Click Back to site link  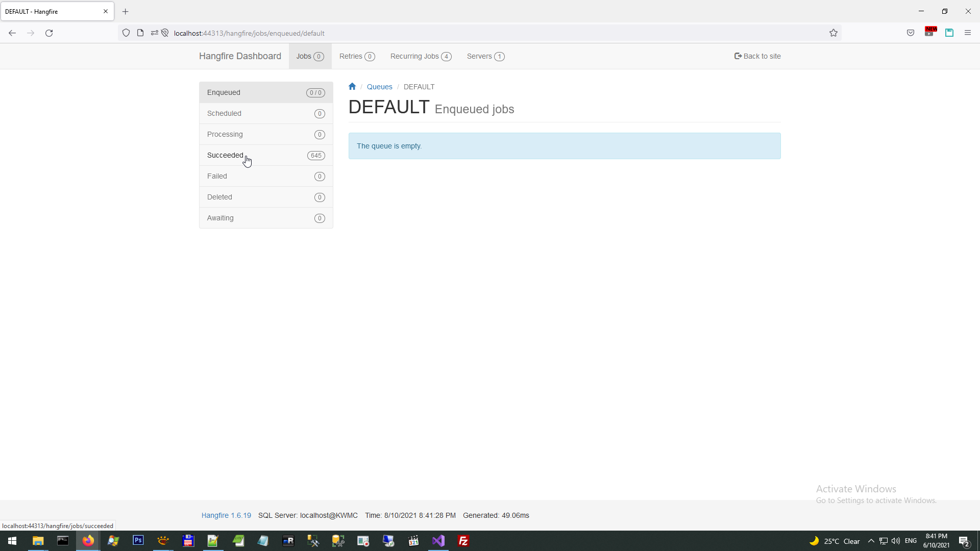coord(757,56)
